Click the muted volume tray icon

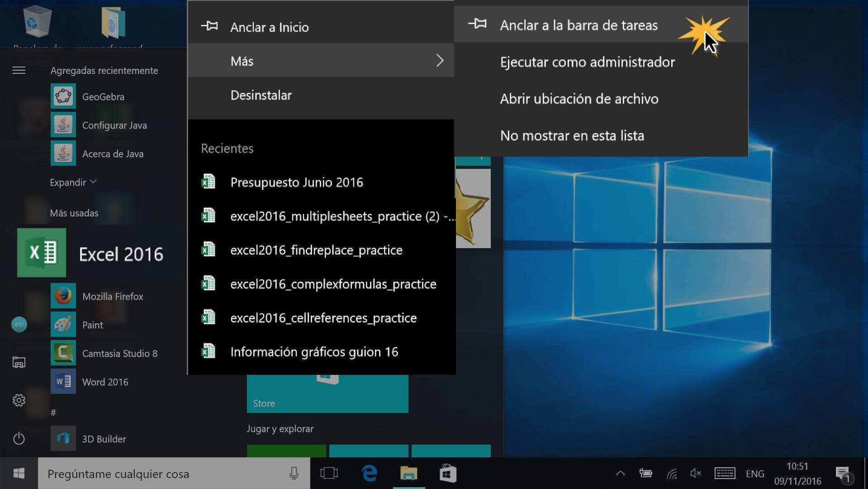pos(696,474)
